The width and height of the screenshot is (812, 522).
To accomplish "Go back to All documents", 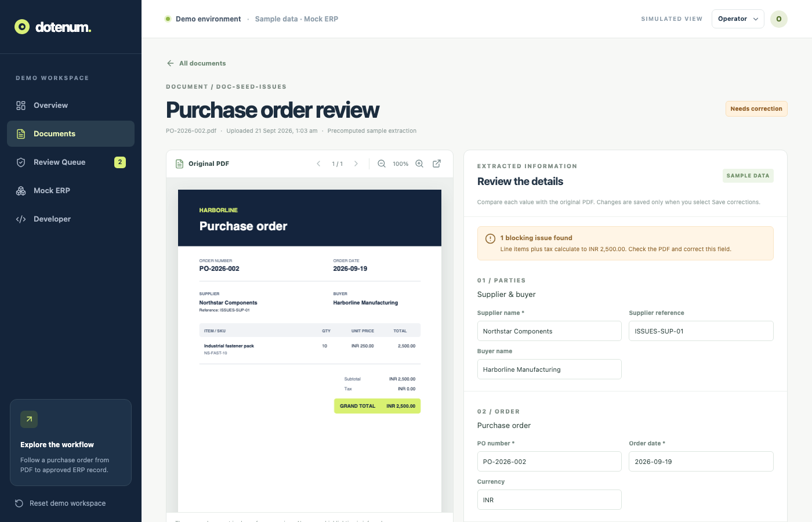I will coord(196,63).
